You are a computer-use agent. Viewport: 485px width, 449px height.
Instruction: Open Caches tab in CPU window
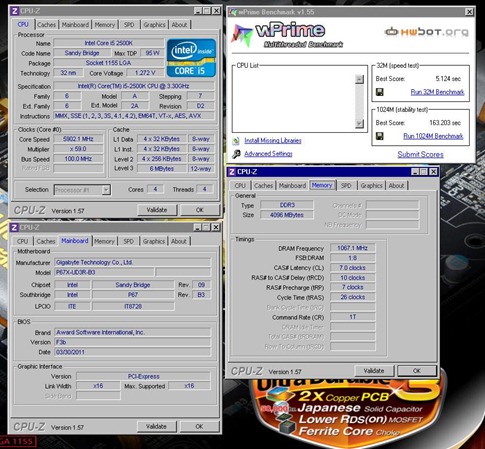click(46, 25)
